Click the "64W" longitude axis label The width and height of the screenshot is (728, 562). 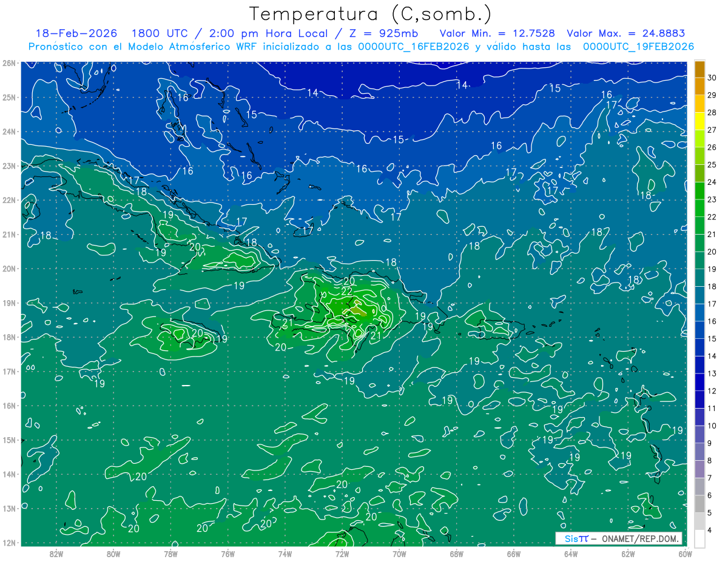pyautogui.click(x=571, y=554)
